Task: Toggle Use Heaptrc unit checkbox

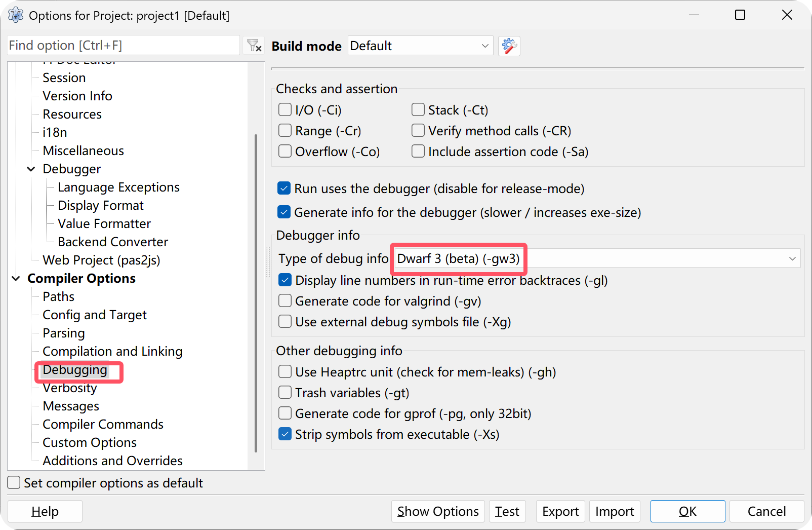Action: (x=286, y=372)
